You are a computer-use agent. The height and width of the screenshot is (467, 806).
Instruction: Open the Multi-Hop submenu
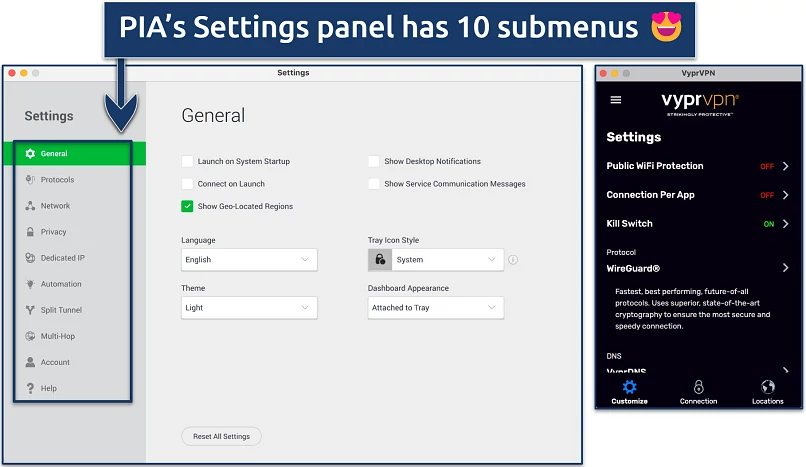pos(73,336)
